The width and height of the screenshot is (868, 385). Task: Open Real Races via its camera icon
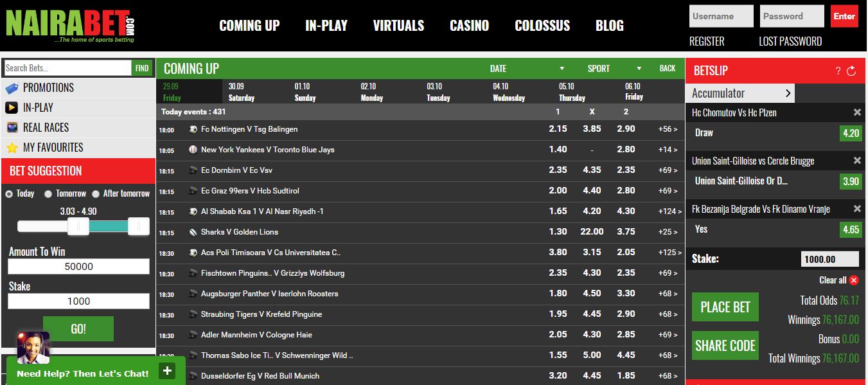(11, 127)
